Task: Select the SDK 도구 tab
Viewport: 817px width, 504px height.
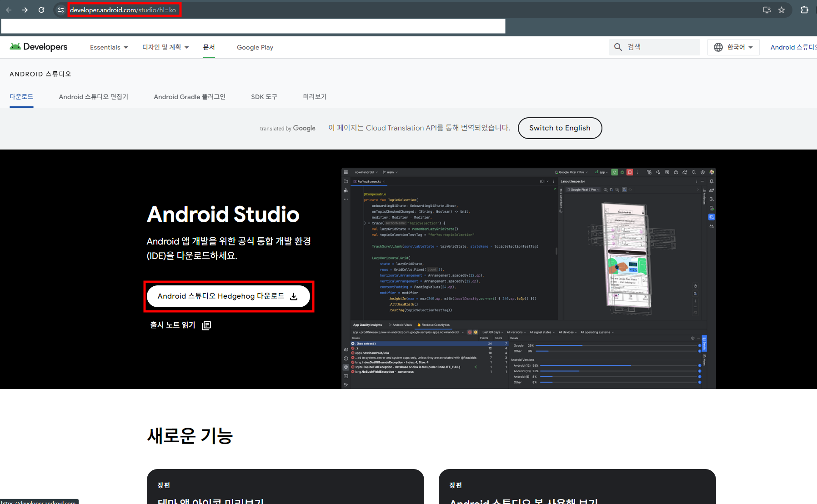Action: point(264,97)
